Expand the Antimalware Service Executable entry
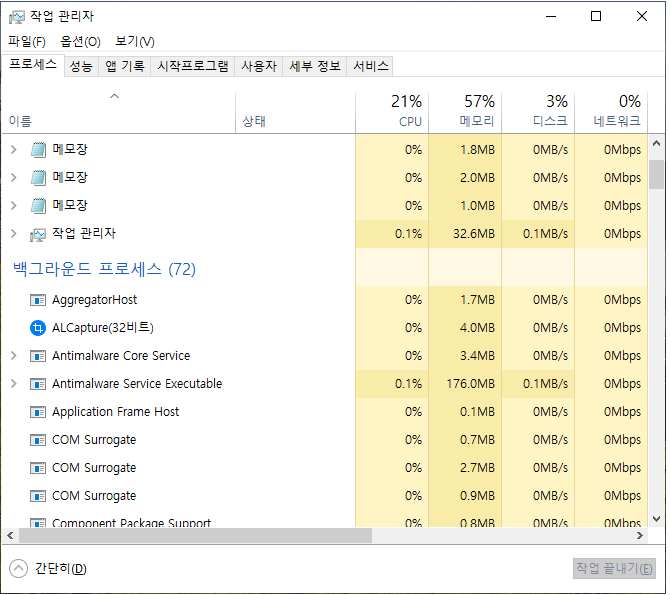The image size is (670, 595). tap(13, 384)
